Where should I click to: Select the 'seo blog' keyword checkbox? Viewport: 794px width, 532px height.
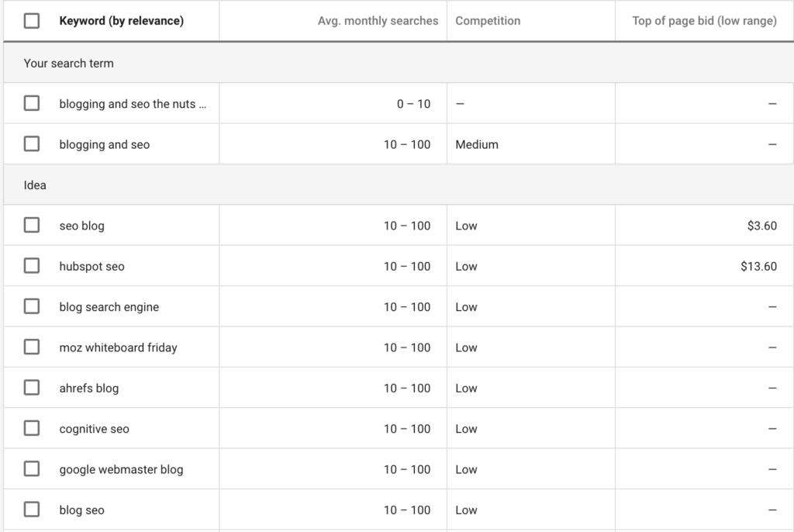tap(32, 226)
